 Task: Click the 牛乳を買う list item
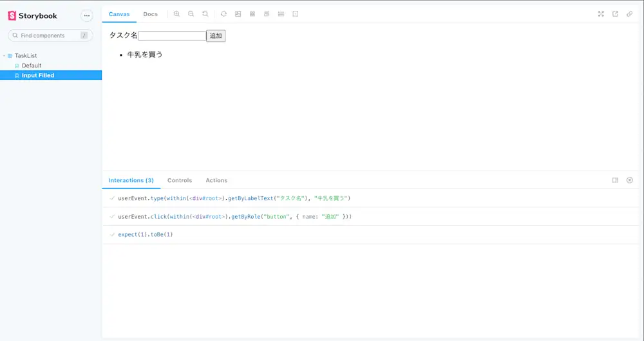coord(145,55)
